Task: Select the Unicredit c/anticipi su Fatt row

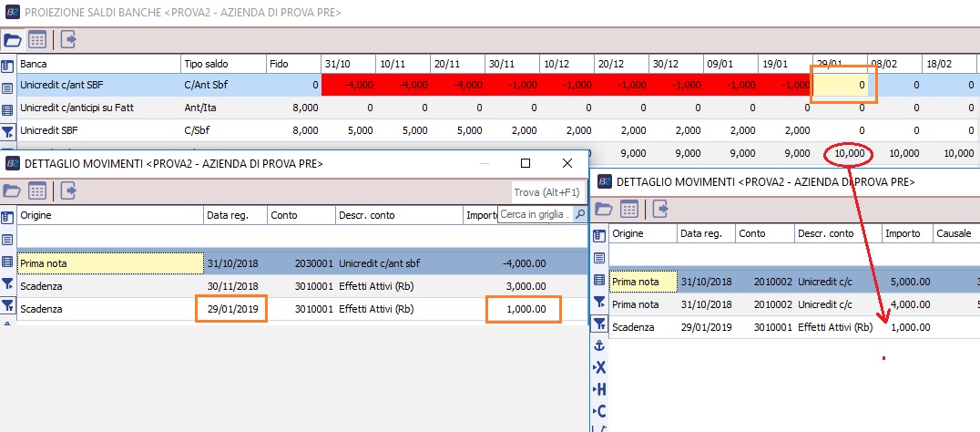Action: (x=498, y=108)
